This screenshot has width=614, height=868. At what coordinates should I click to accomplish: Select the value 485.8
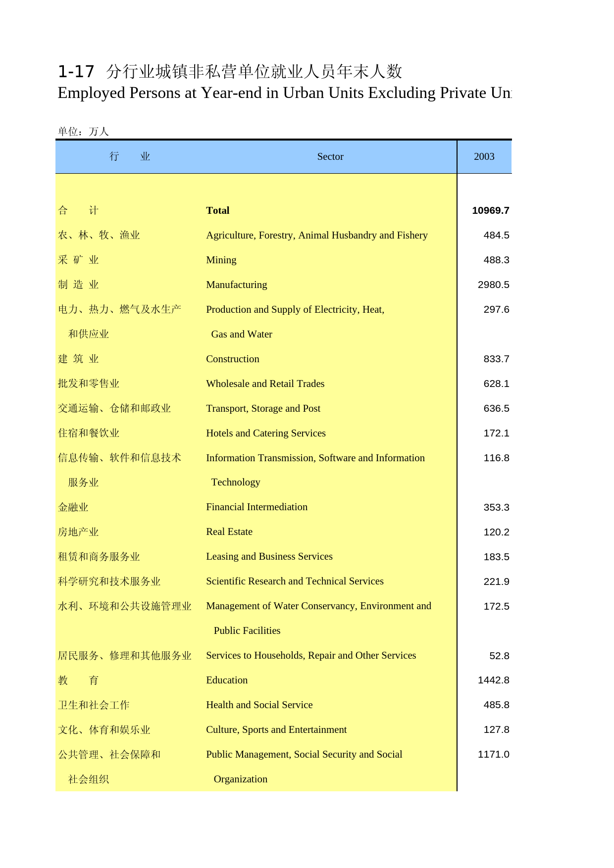pos(496,705)
